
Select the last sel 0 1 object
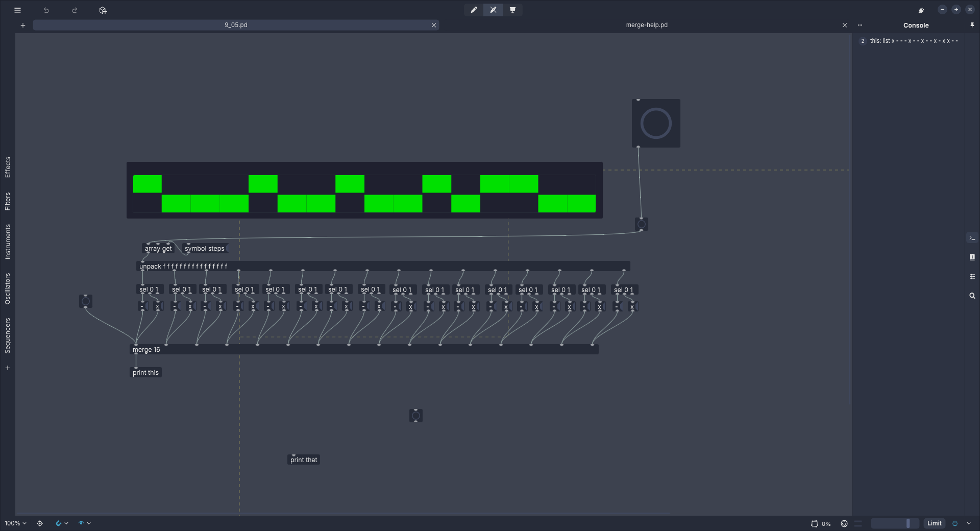click(624, 289)
